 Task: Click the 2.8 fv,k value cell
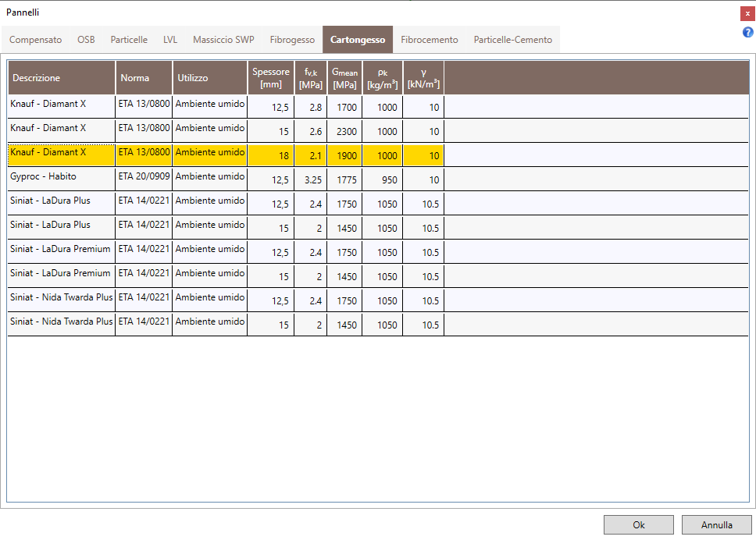pyautogui.click(x=311, y=107)
